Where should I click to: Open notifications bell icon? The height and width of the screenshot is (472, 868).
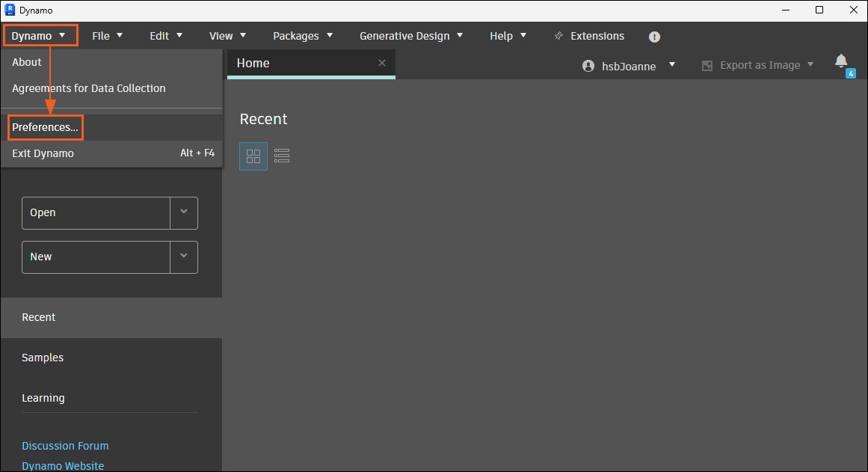[x=841, y=61]
